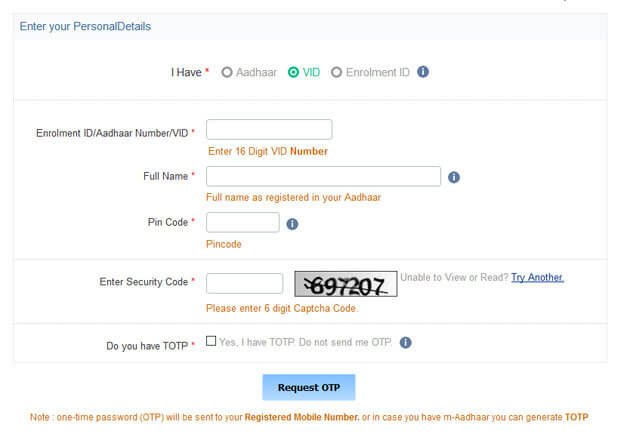Click the info icon beside Pin Code field

click(x=292, y=224)
